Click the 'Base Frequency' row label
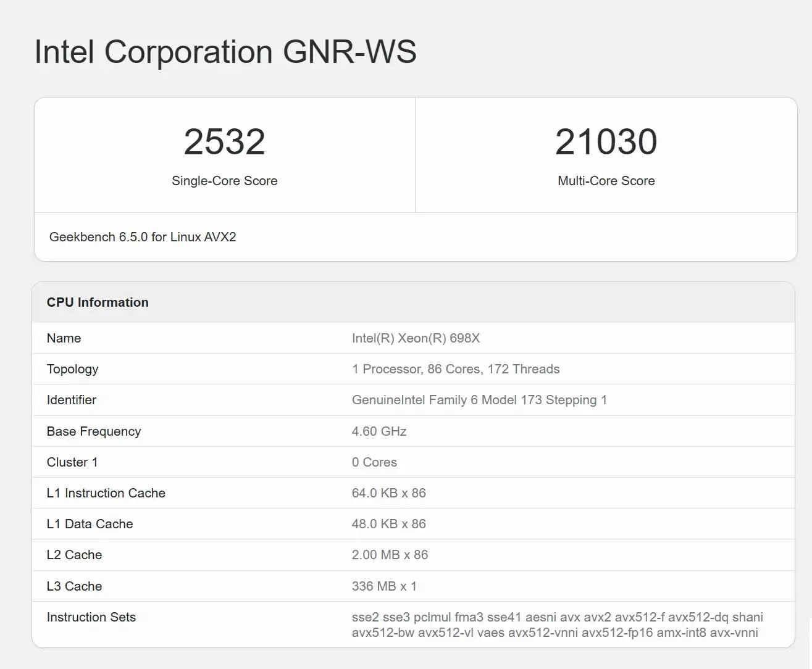Image resolution: width=812 pixels, height=669 pixels. pos(94,431)
